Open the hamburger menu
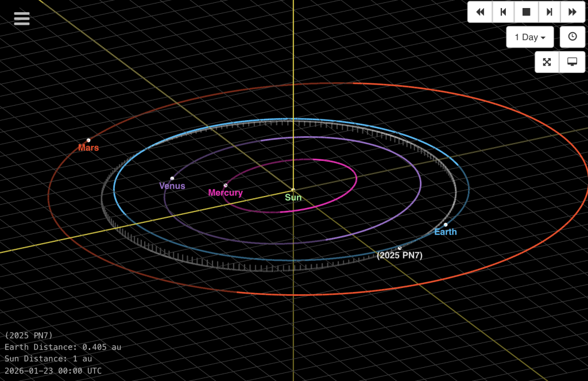 (x=22, y=18)
